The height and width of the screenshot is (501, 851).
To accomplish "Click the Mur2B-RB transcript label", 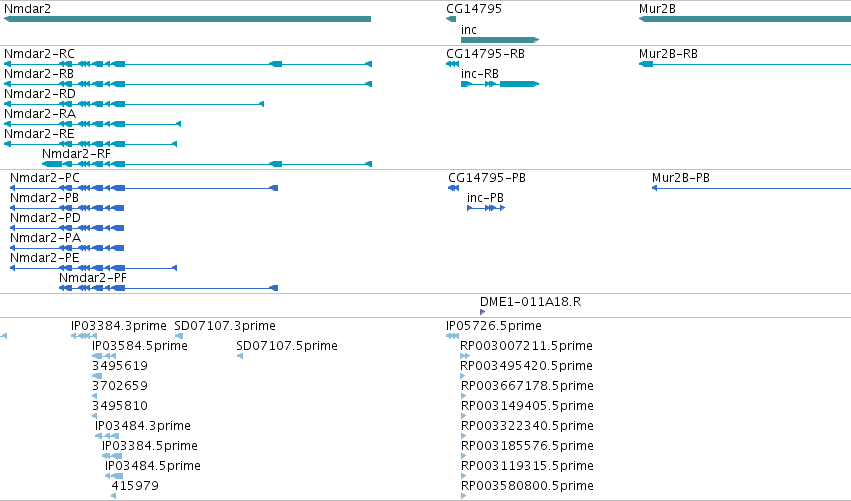I will tap(668, 54).
